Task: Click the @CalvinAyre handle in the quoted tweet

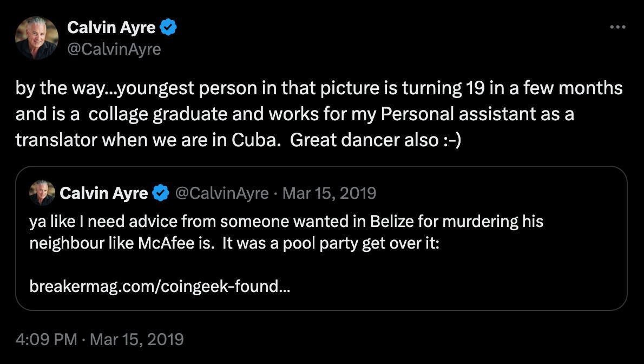Action: (221, 193)
